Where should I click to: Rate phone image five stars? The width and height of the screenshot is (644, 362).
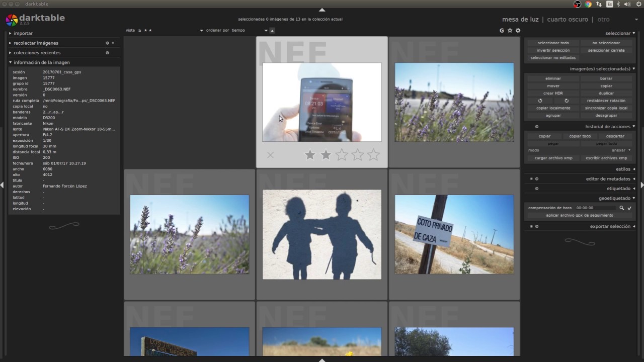pyautogui.click(x=373, y=155)
